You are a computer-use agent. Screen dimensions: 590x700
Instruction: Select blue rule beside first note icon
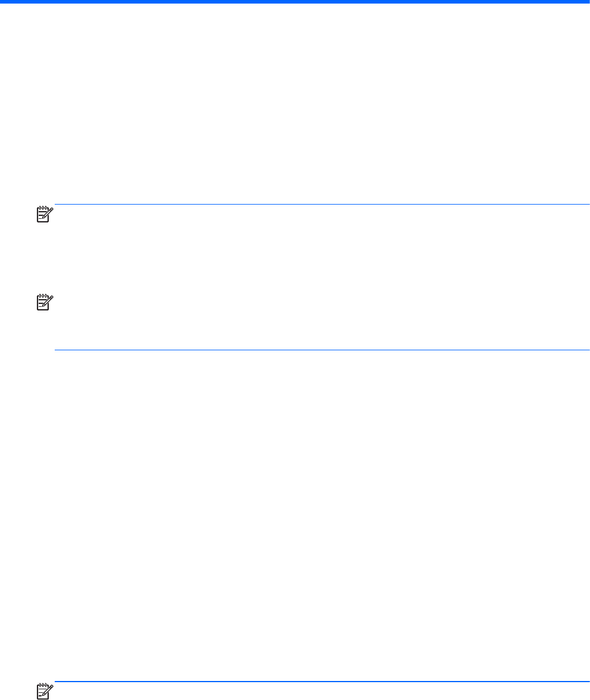(x=322, y=205)
